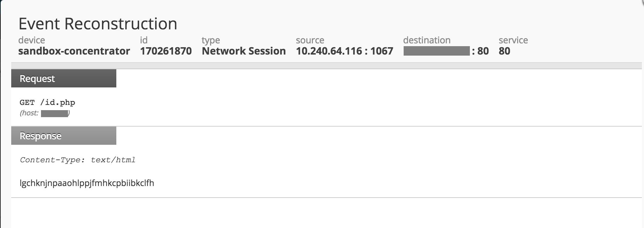Click the GET /id.php request line

(47, 102)
